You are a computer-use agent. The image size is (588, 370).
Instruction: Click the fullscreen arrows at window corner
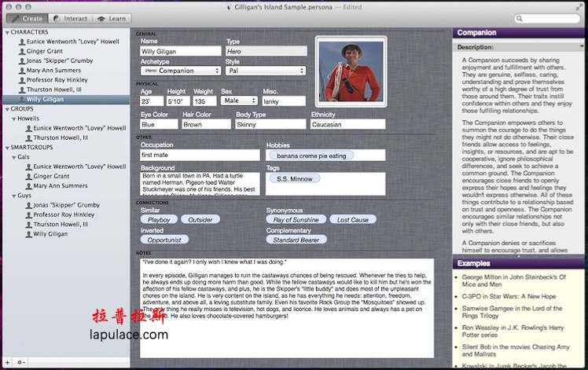point(579,7)
